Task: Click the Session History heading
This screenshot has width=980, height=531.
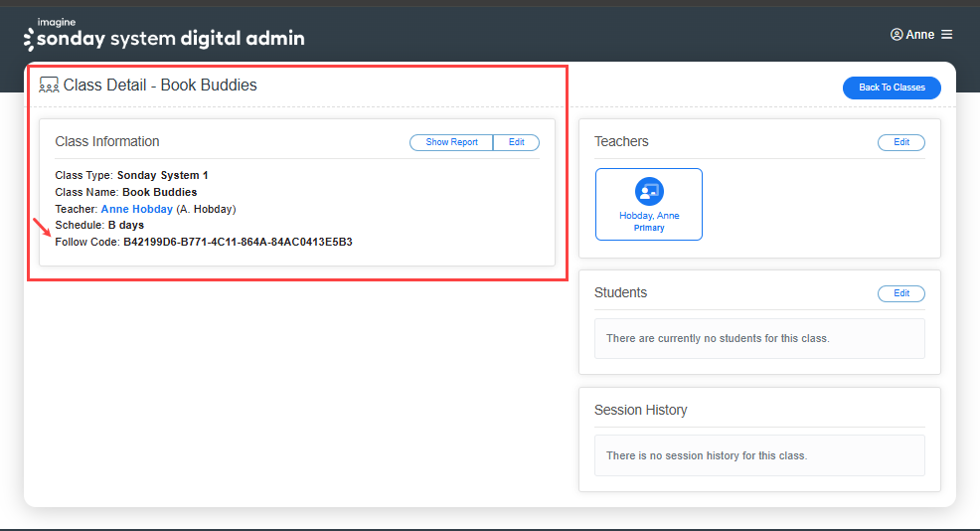Action: tap(641, 411)
